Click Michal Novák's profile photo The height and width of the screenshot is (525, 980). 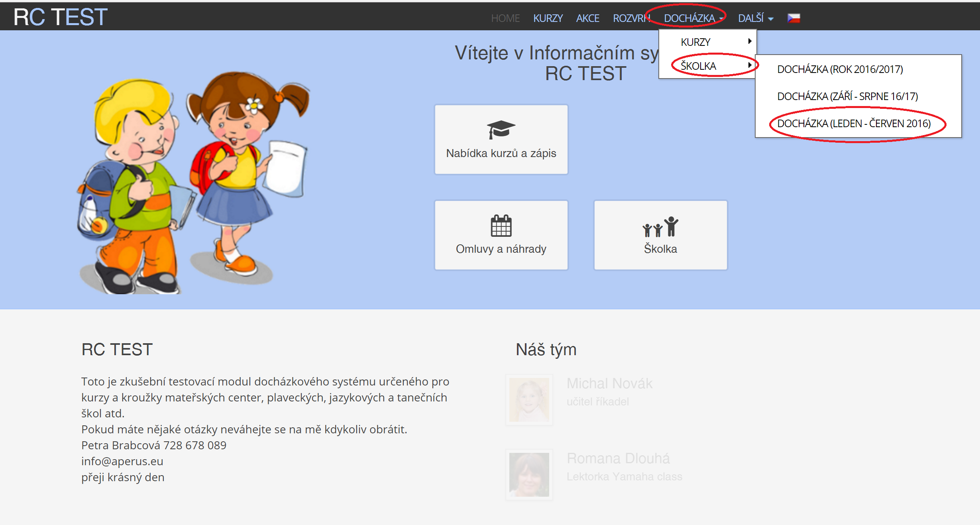coord(529,399)
